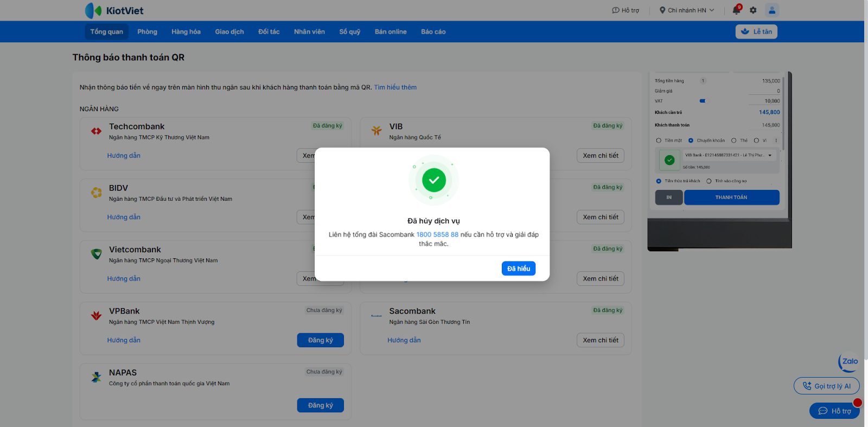Go to the Tổng quan tab
The height and width of the screenshot is (427, 868).
(106, 31)
